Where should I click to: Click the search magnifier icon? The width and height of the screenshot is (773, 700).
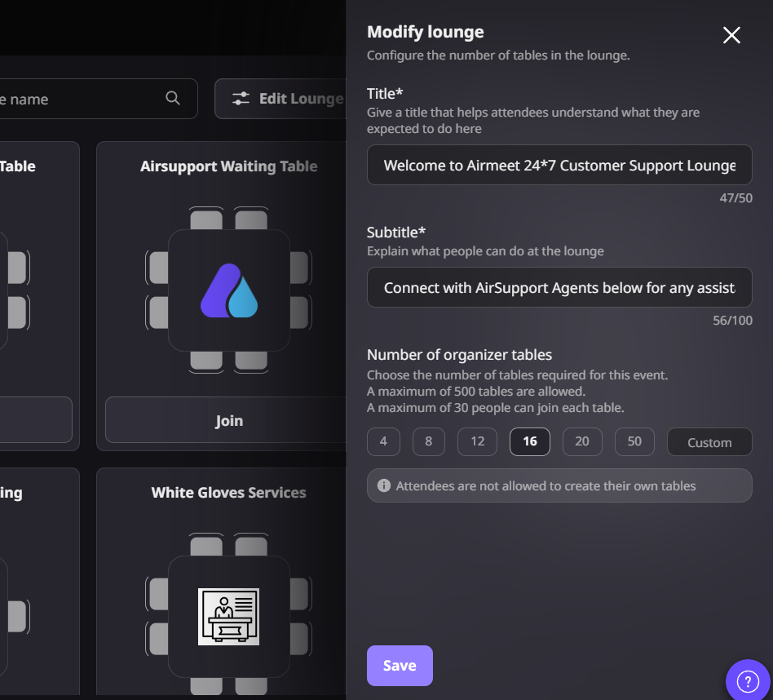coord(173,98)
